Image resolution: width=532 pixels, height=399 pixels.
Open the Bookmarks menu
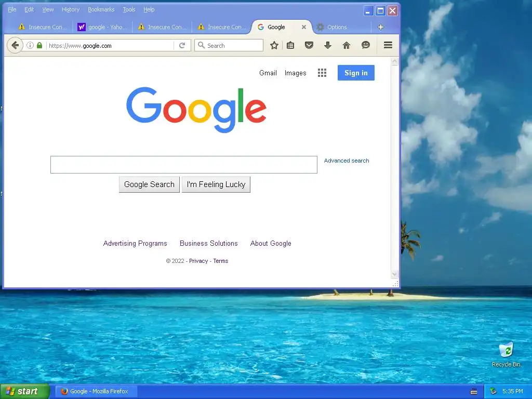tap(101, 9)
